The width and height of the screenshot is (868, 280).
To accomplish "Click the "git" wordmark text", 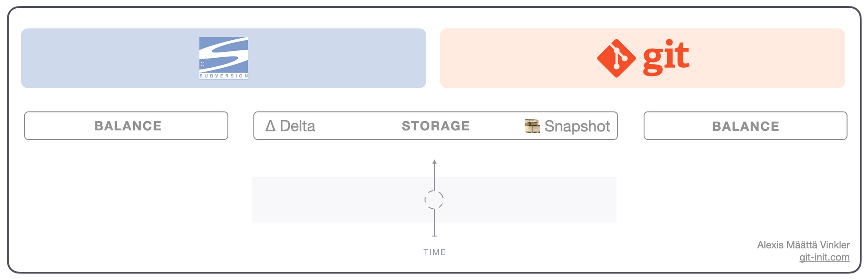I will click(666, 58).
